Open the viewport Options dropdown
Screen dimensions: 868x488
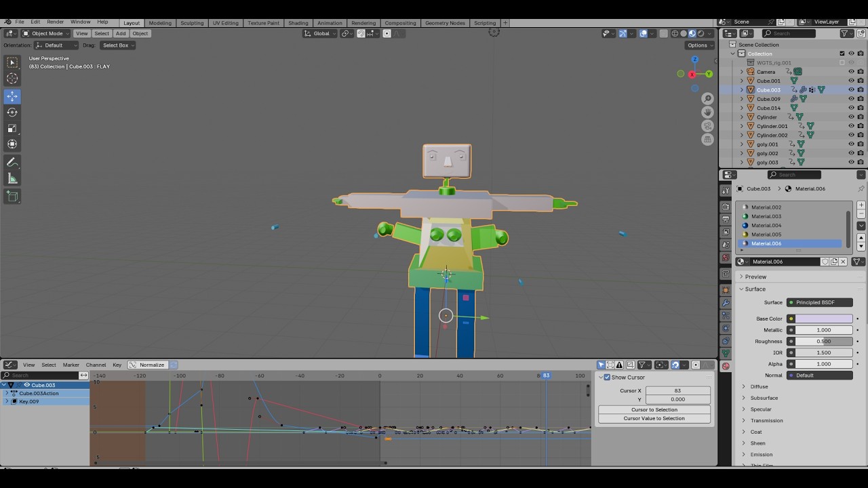699,45
